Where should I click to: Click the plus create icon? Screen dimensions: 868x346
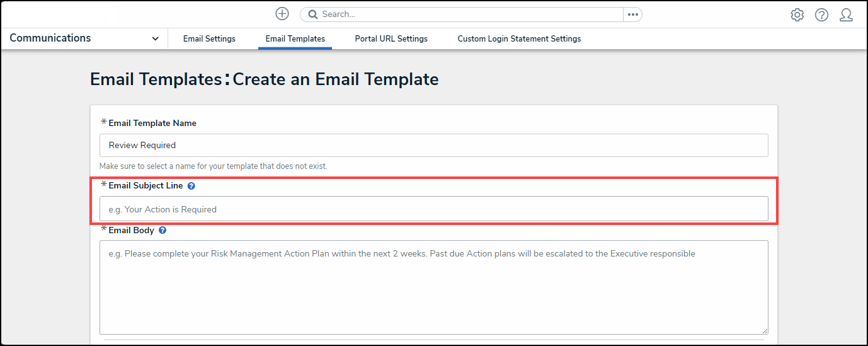(282, 14)
